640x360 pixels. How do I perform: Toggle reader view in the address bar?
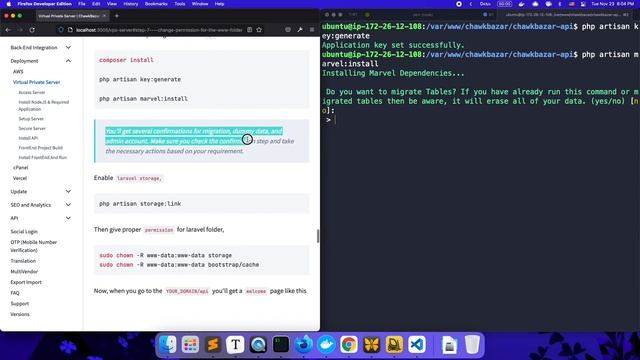tap(249, 30)
